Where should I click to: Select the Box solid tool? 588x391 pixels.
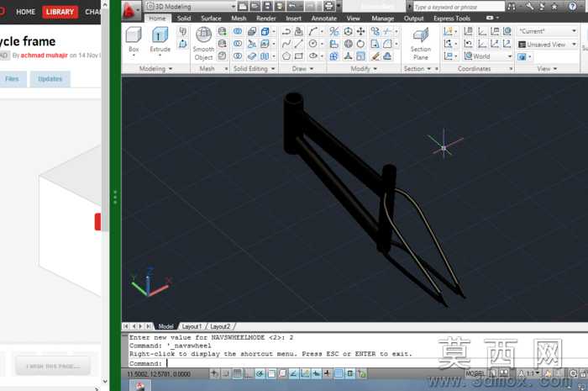134,40
